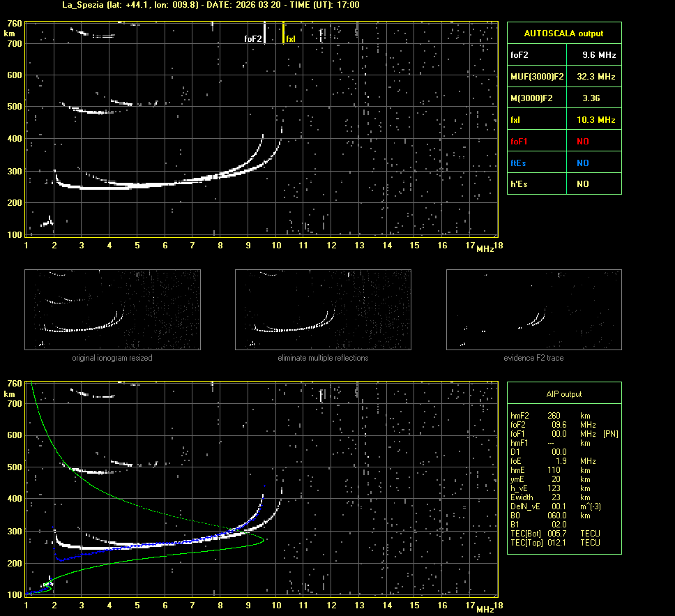Select the eliminate multiple reflections thumbnail

coord(323,310)
